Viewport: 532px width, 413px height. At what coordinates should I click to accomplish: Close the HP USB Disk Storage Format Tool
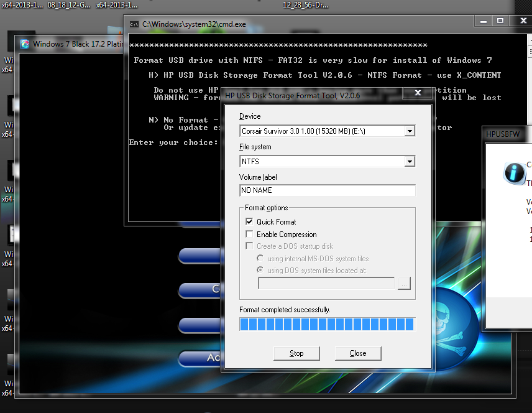418,93
